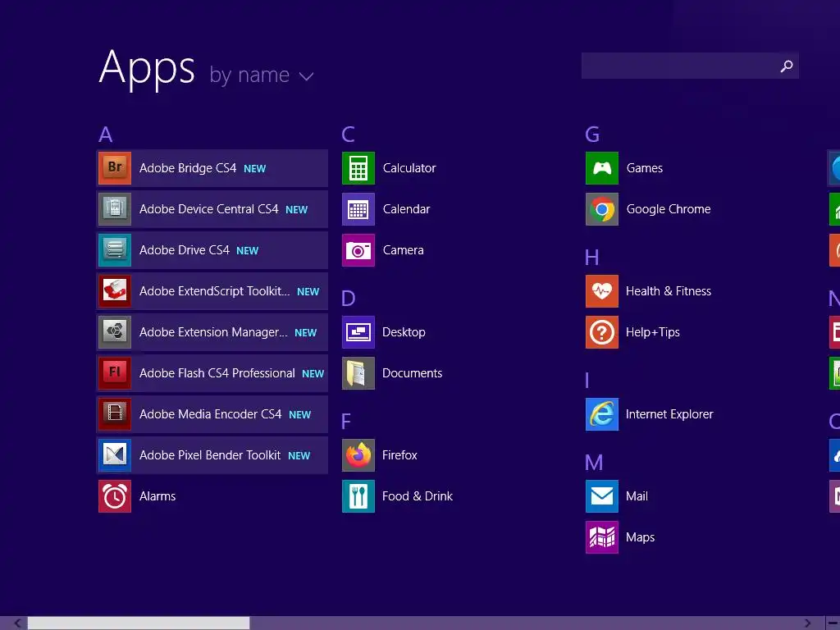Select the 'Adobe Pixel Bender Toolkit' label
The width and height of the screenshot is (840, 630).
[x=210, y=454]
